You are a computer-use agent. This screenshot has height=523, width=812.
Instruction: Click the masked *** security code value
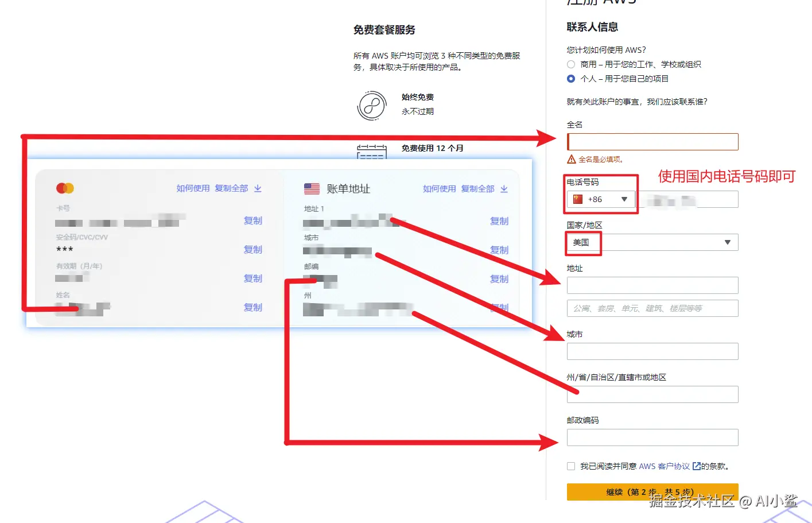tap(65, 249)
